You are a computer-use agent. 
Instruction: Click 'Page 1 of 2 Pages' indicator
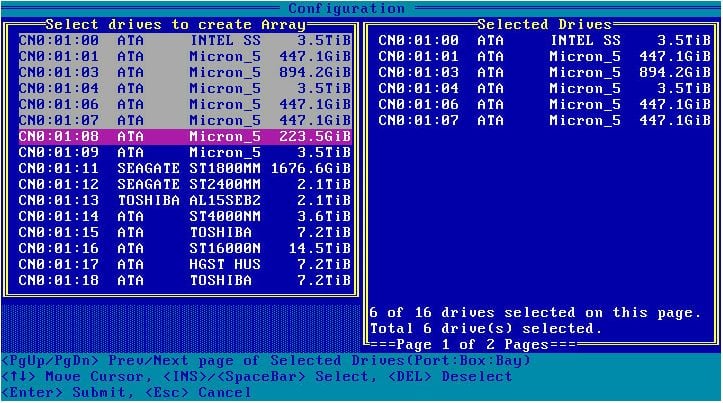coord(472,344)
